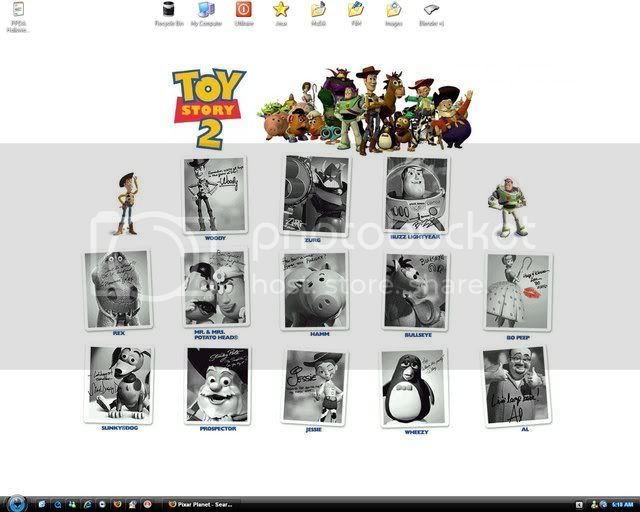Click the Toy Story 2 logo
Viewport: 640px width, 512px height.
pyautogui.click(x=209, y=108)
